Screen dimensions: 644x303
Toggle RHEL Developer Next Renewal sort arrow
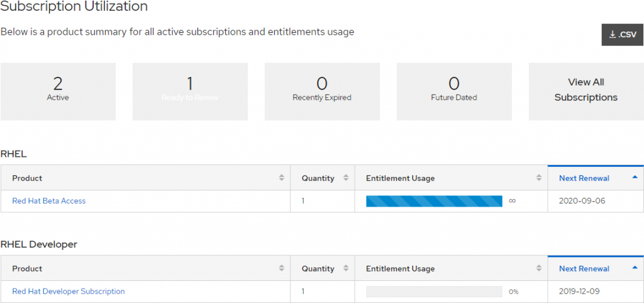(x=634, y=268)
